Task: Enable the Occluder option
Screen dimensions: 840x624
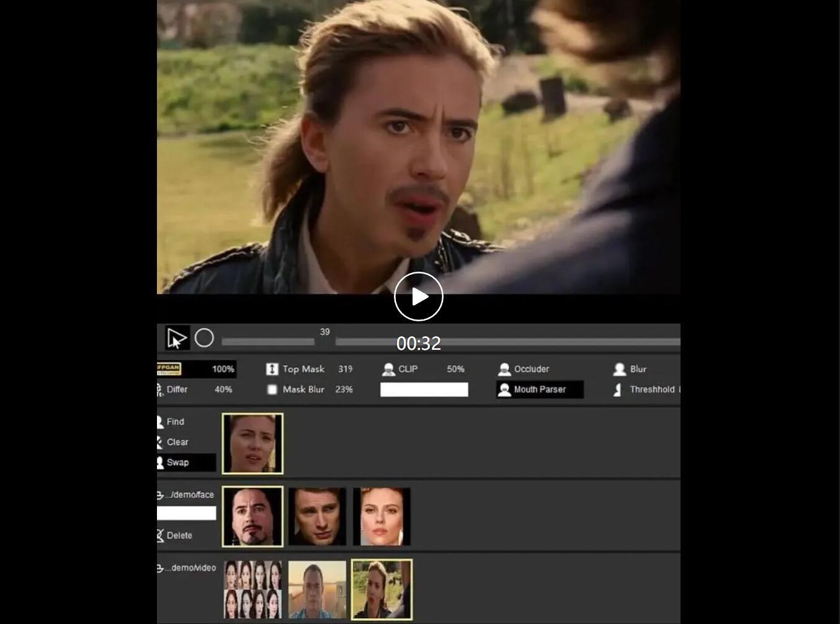Action: pos(524,369)
